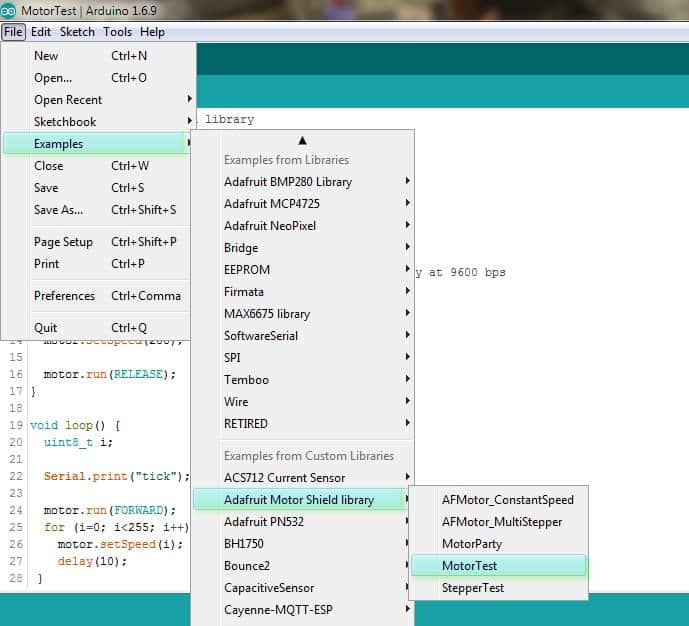Choose Save As... from the File menu
Image resolution: width=689 pixels, height=626 pixels.
click(98, 210)
